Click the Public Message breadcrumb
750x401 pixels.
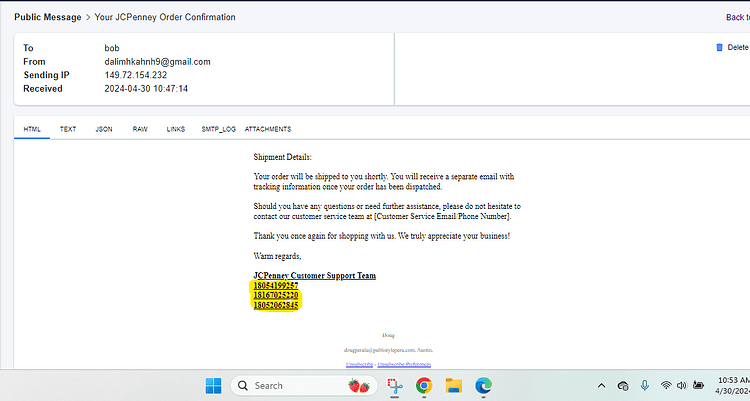(x=48, y=17)
